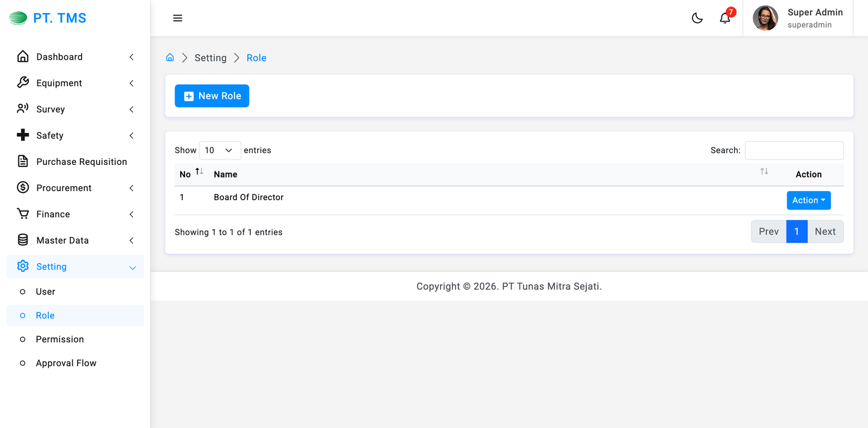Open Super Admin profile avatar
This screenshot has height=428, width=868.
765,18
